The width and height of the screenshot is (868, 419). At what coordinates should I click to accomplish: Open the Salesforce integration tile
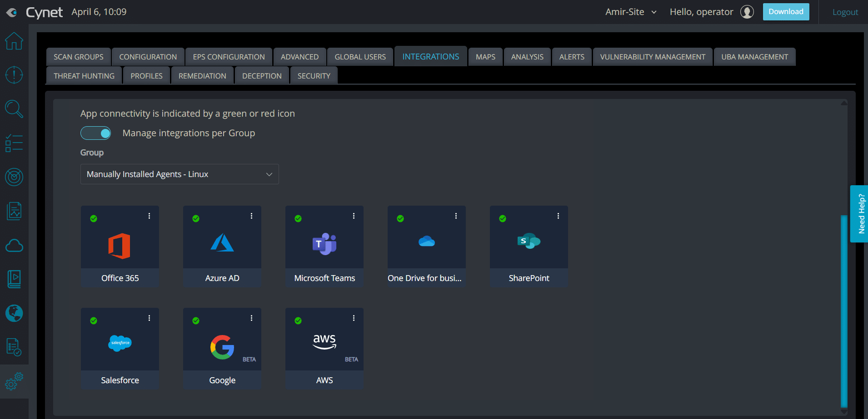point(120,348)
